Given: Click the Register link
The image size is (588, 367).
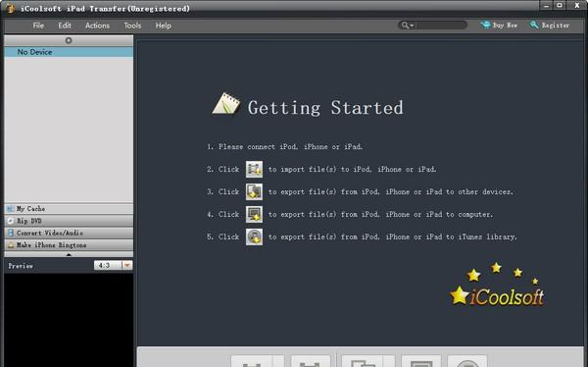Looking at the screenshot, I should [x=550, y=26].
